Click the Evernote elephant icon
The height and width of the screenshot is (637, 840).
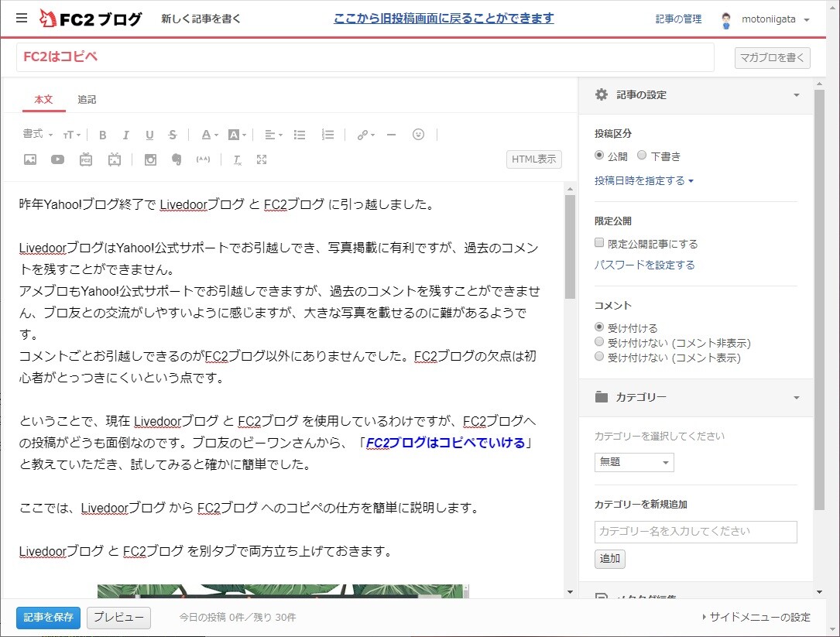click(177, 159)
